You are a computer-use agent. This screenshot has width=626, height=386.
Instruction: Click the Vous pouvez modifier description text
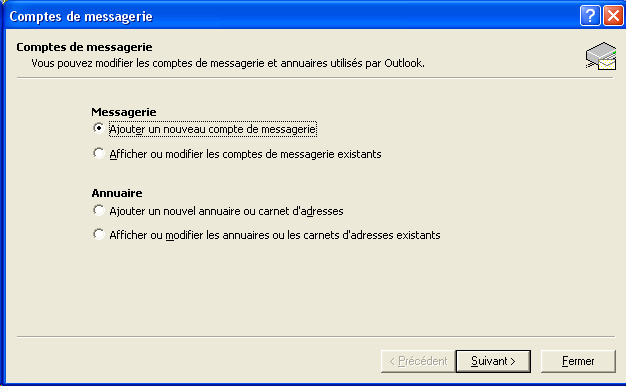coord(228,63)
